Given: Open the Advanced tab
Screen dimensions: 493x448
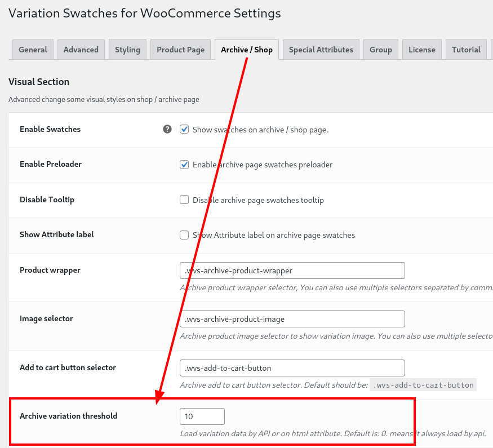Looking at the screenshot, I should click(81, 50).
